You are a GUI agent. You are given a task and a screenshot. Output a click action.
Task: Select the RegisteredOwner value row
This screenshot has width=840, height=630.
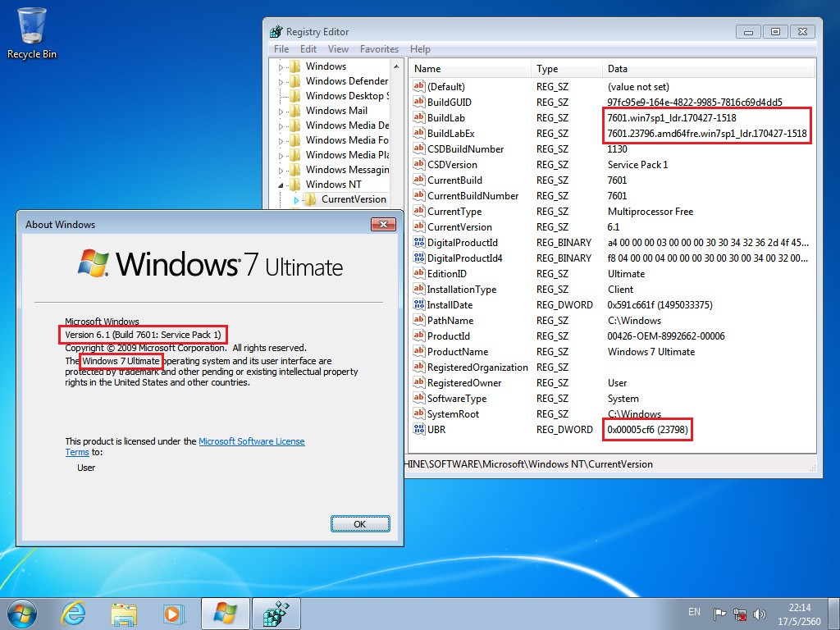point(612,382)
